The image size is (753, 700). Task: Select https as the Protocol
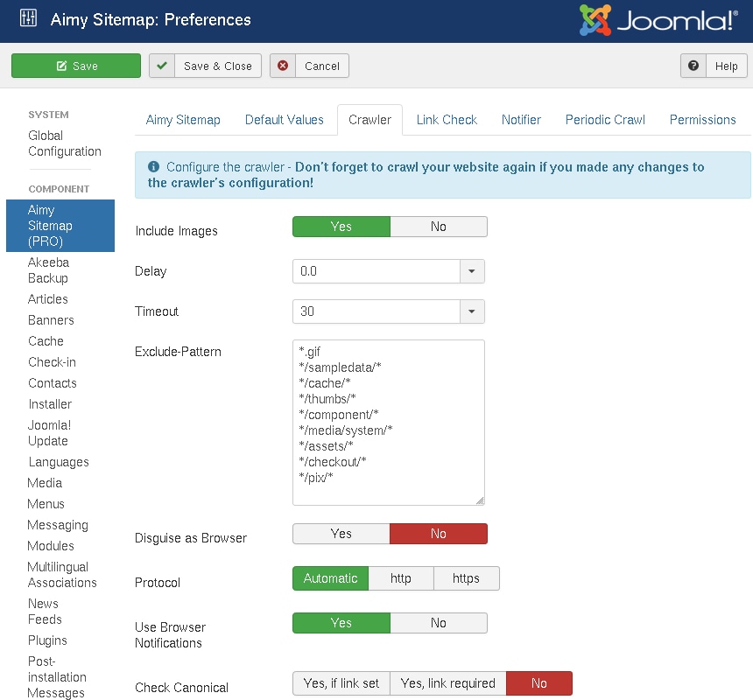[x=466, y=578]
